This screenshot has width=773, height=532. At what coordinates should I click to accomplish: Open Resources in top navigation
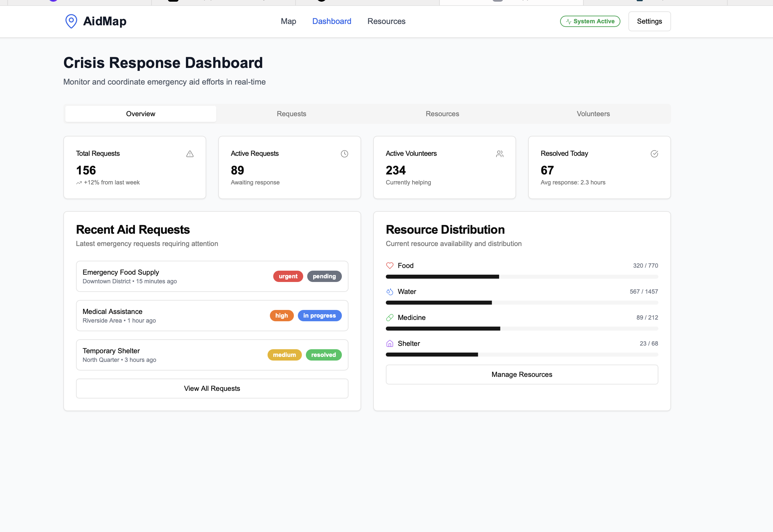386,21
